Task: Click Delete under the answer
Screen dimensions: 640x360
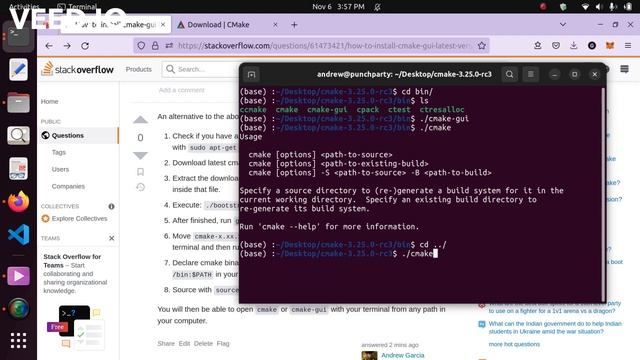Action: [x=203, y=343]
